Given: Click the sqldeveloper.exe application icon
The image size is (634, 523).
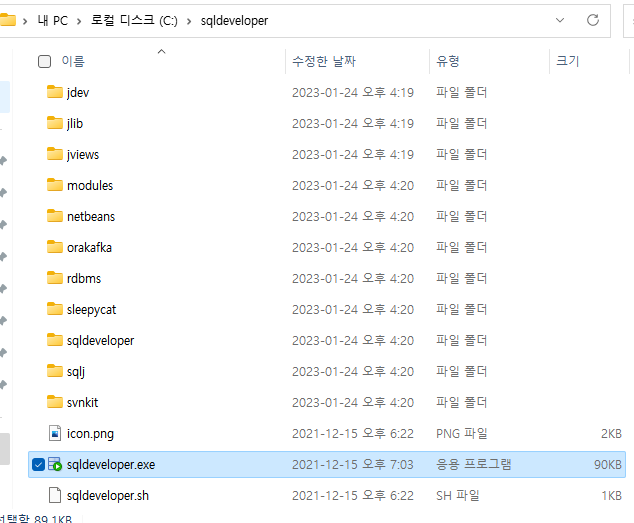Looking at the screenshot, I should 55,464.
